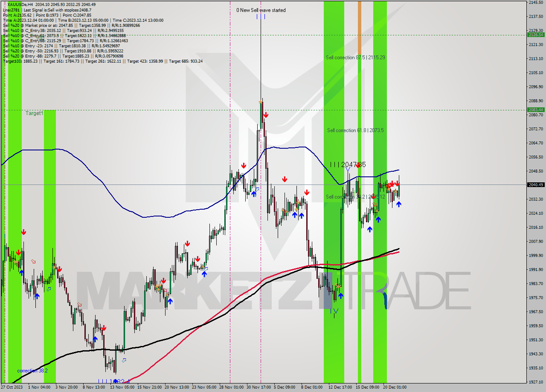Image resolution: width=546 pixels, height=392 pixels.
Task: Click the 'Sell %10 @ Entry -23: 2174' line
Action: coord(61,46)
